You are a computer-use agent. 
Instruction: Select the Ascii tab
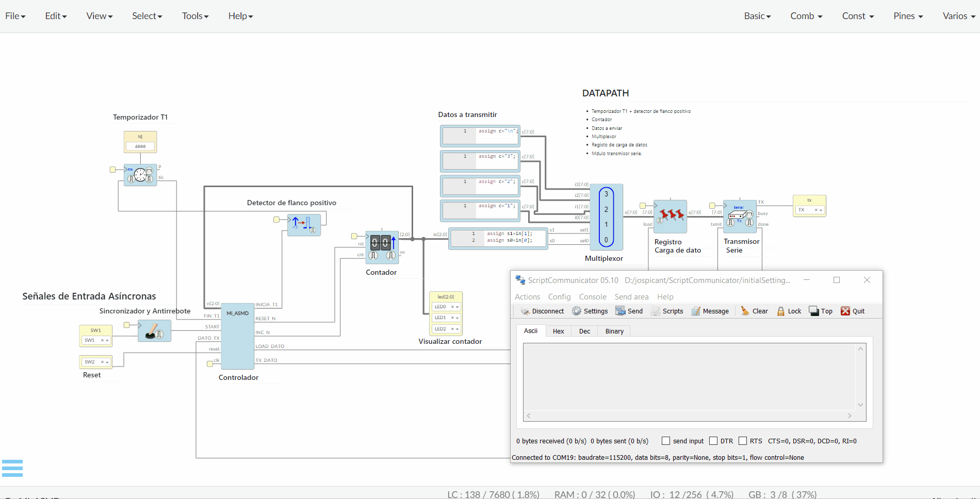531,331
